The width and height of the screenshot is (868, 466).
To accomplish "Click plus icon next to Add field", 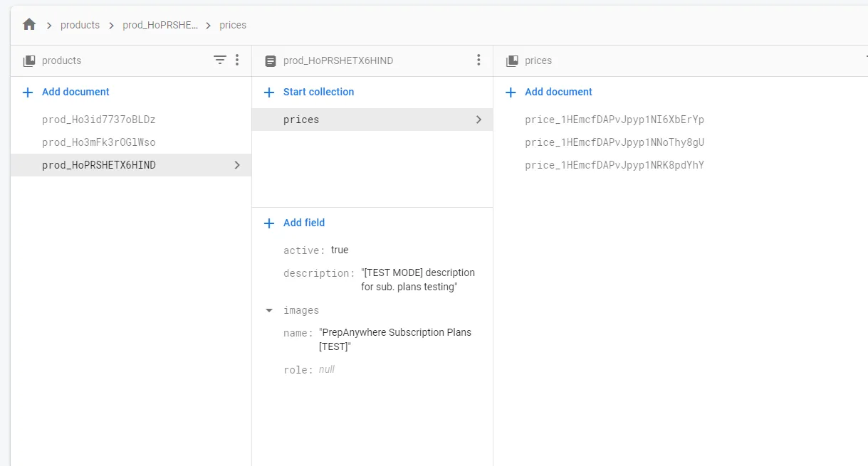I will (x=269, y=223).
